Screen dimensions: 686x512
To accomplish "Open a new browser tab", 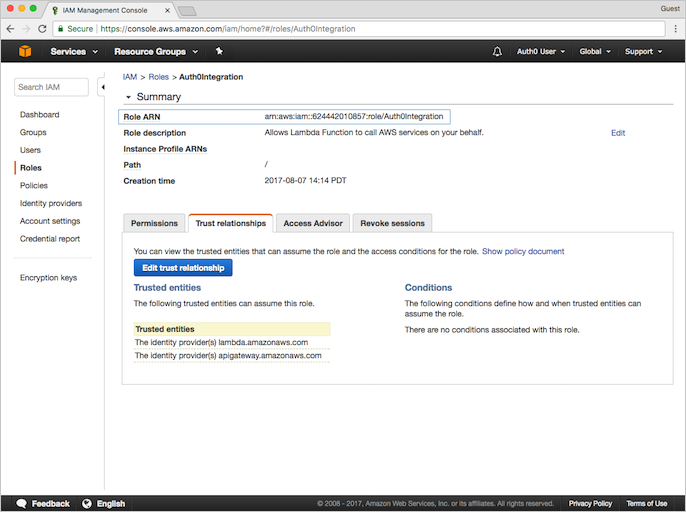I will pyautogui.click(x=187, y=11).
